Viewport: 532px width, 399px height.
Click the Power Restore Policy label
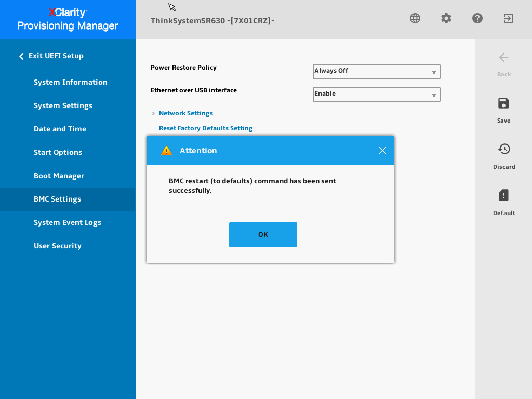click(x=183, y=68)
